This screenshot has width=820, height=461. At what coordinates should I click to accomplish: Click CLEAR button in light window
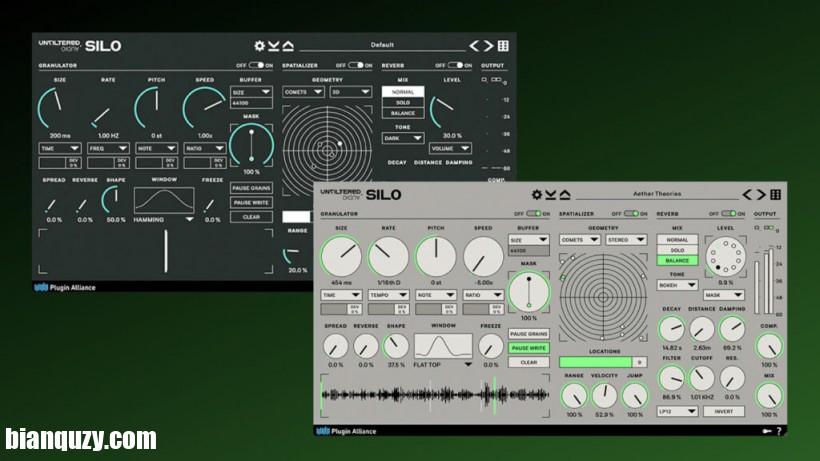(529, 362)
